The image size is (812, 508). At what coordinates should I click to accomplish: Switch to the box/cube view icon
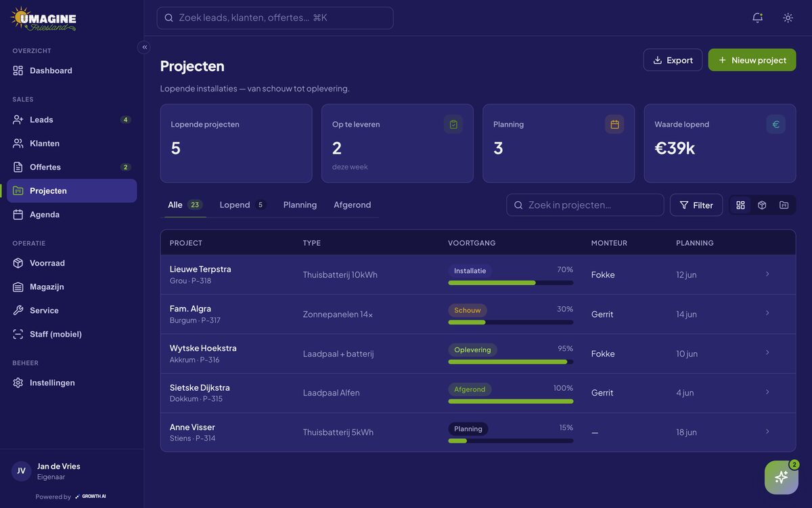(762, 205)
